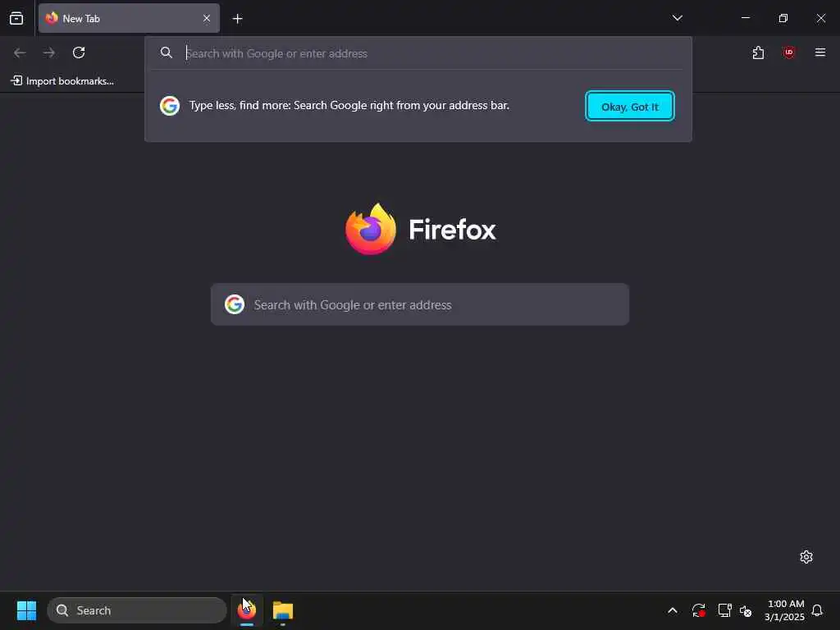840x630 pixels.
Task: Open Firefox View recent browsing icon
Action: 16,18
